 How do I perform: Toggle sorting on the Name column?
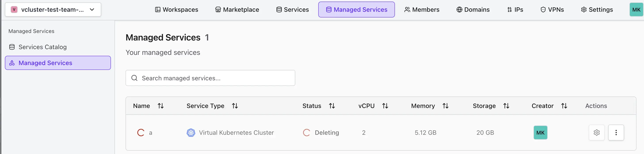point(161,106)
